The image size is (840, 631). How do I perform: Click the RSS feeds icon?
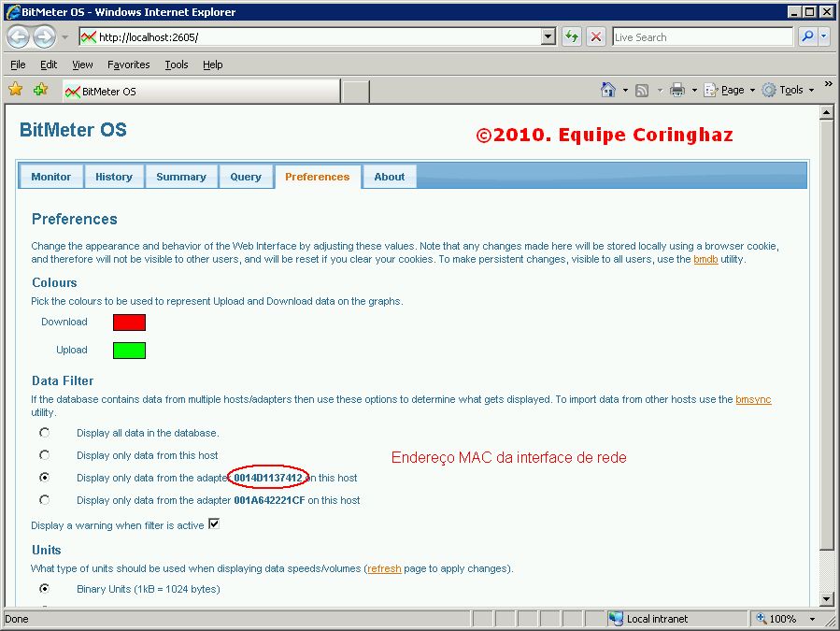coord(642,90)
